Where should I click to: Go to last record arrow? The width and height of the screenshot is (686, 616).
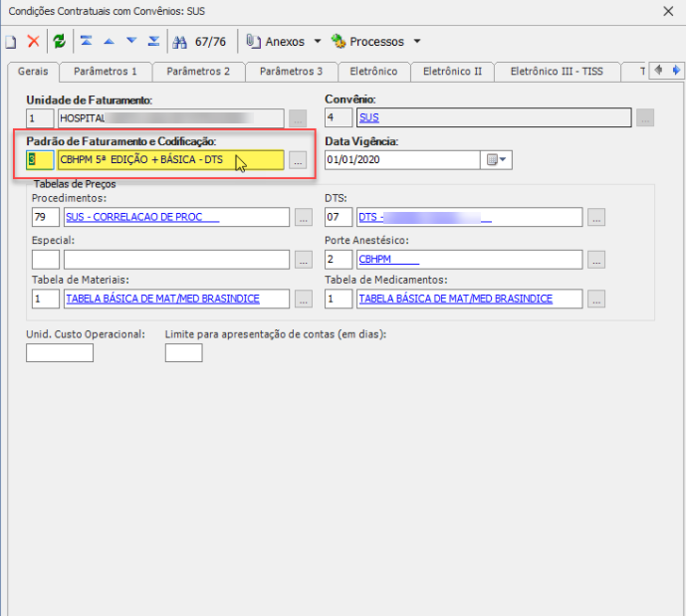tap(153, 41)
